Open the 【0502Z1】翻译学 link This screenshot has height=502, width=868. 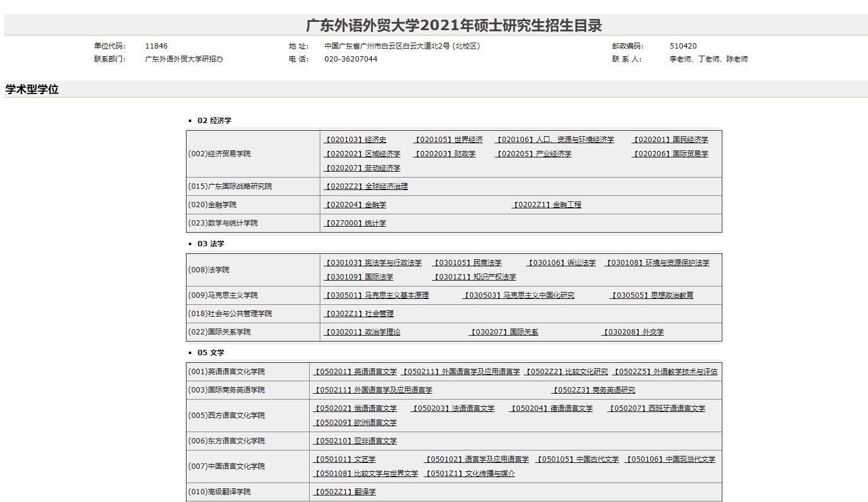(x=344, y=492)
